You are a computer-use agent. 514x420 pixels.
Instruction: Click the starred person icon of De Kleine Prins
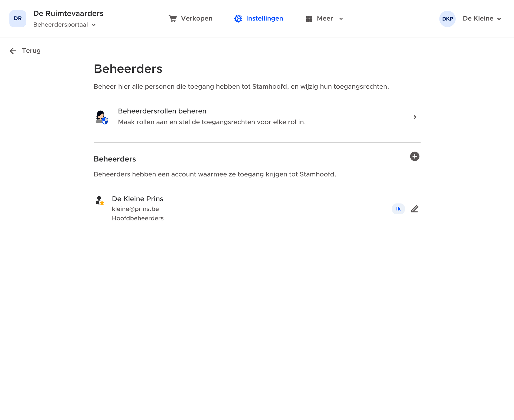pyautogui.click(x=100, y=200)
